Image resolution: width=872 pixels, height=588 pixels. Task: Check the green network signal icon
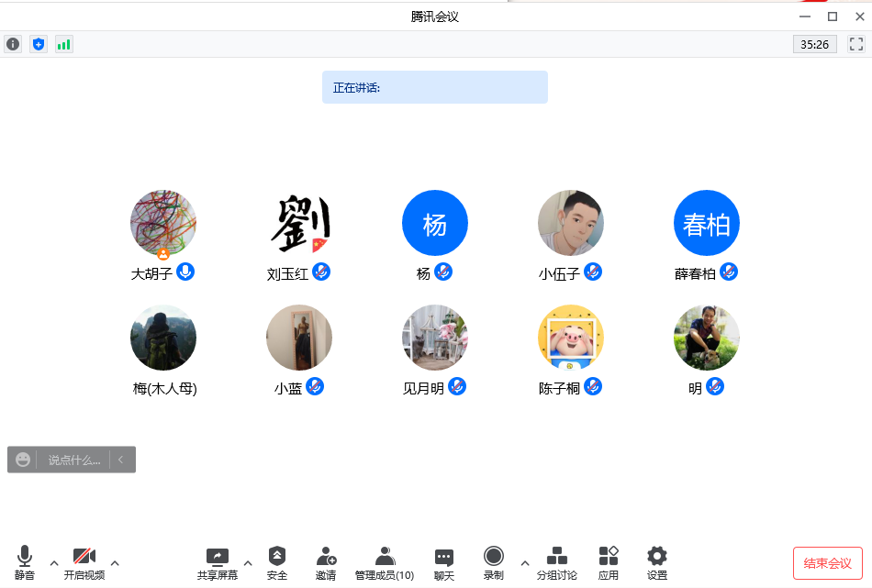tap(63, 44)
